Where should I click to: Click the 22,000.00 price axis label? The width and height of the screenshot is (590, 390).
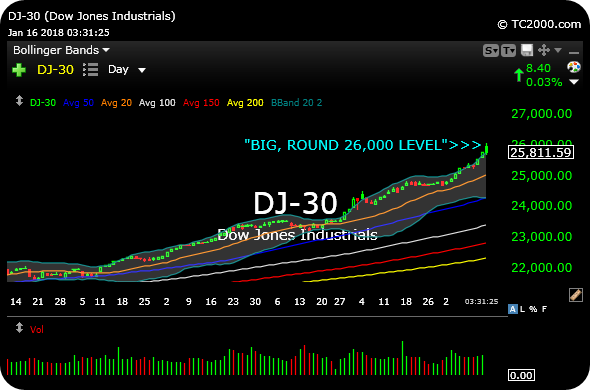541,267
